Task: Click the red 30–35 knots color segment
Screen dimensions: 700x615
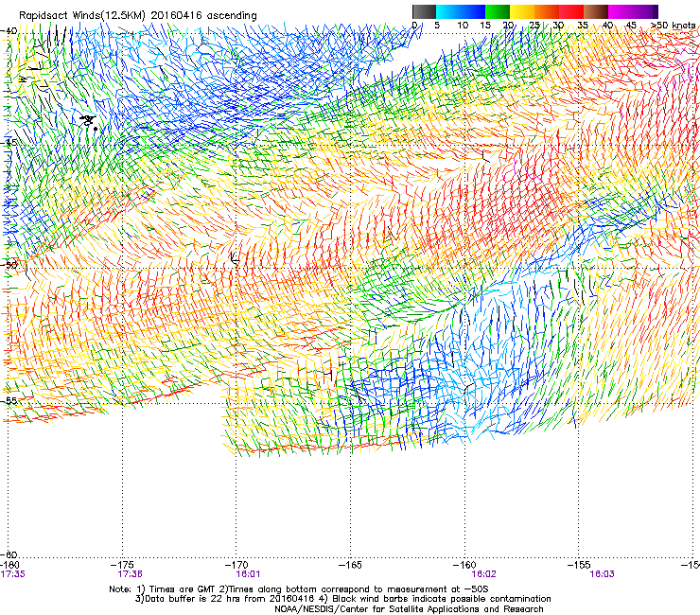Action: [571, 11]
